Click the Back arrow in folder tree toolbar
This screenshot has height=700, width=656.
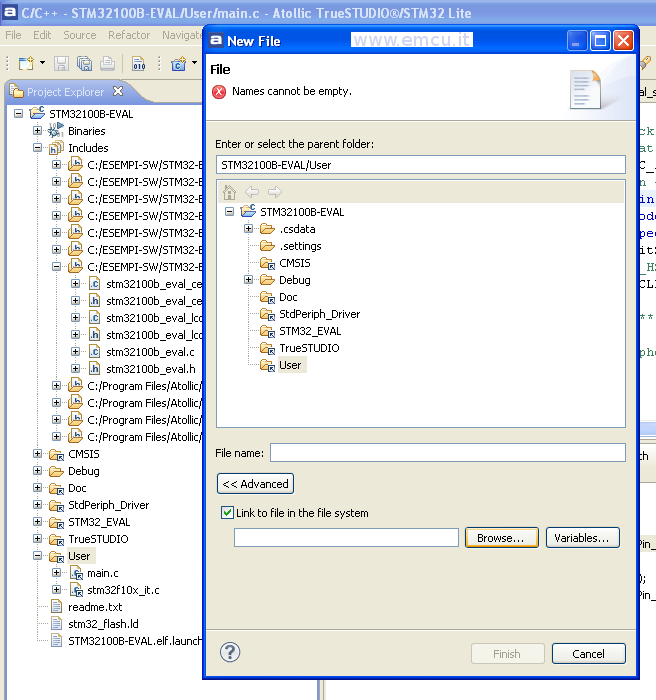point(252,192)
